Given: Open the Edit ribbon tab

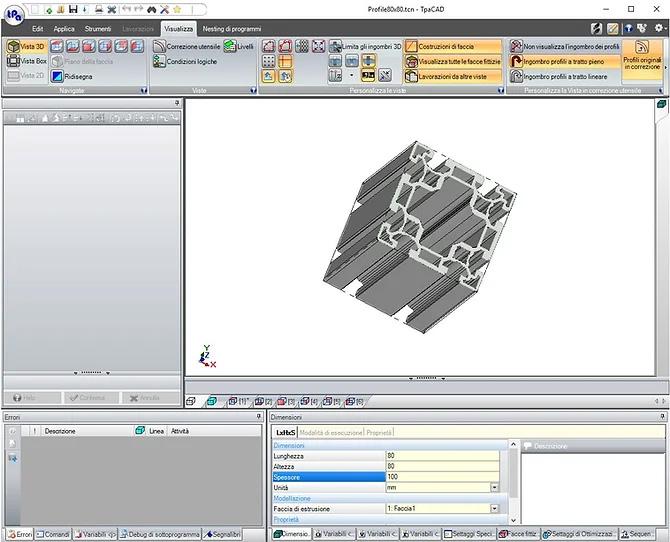Looking at the screenshot, I should tap(38, 29).
